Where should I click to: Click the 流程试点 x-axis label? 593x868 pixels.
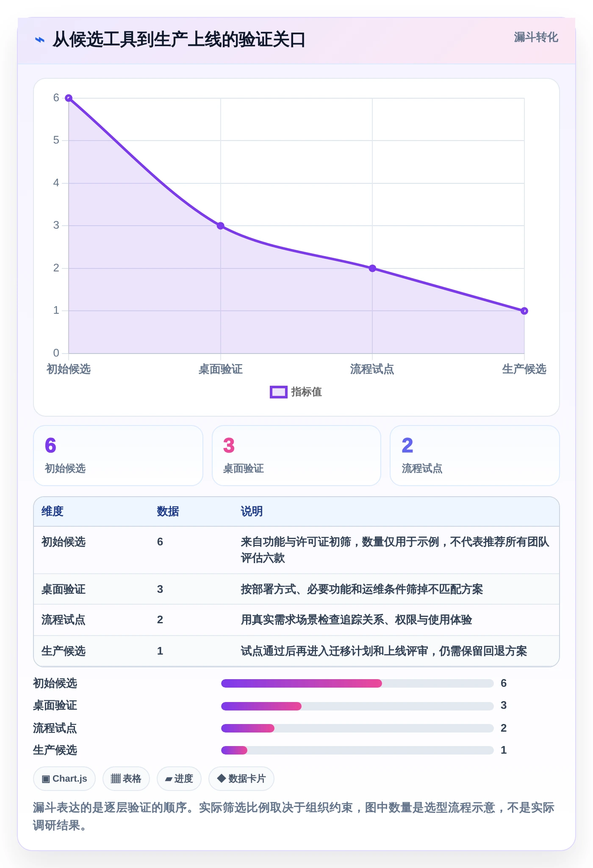[372, 369]
